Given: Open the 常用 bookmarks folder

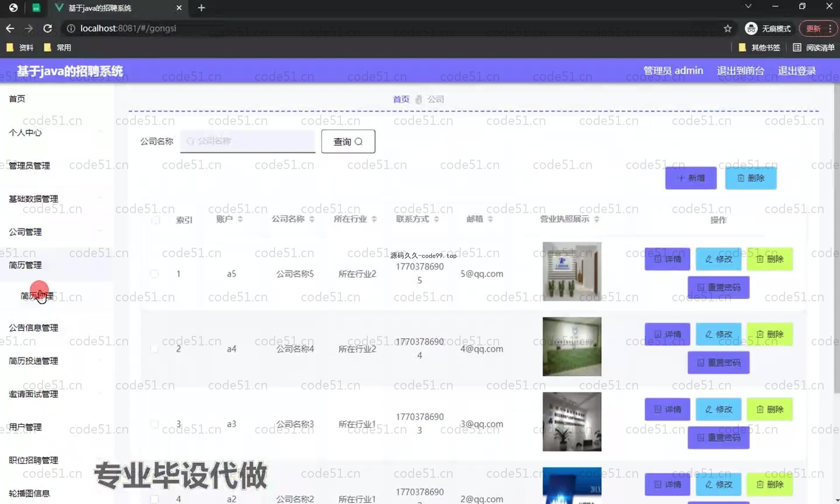Looking at the screenshot, I should [x=58, y=48].
